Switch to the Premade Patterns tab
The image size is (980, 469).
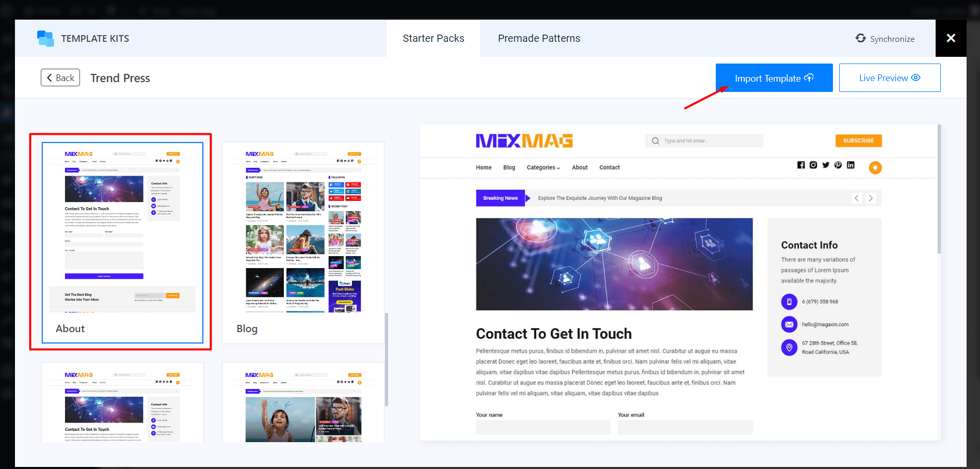pyautogui.click(x=539, y=38)
